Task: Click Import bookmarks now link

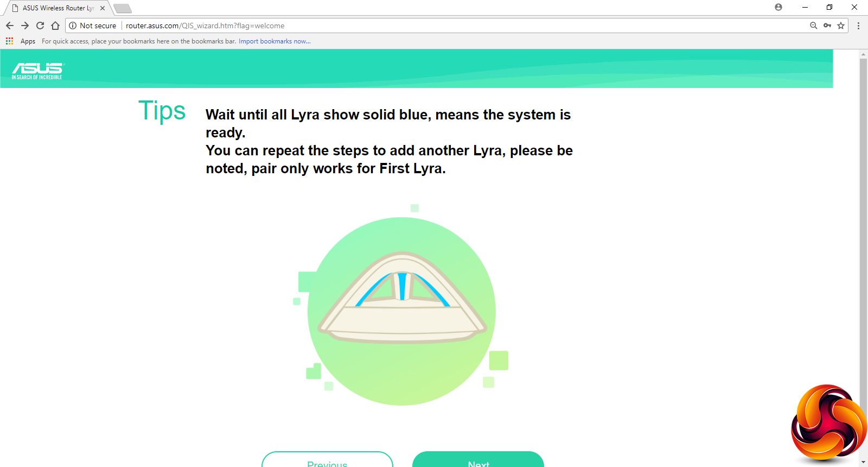Action: click(275, 41)
